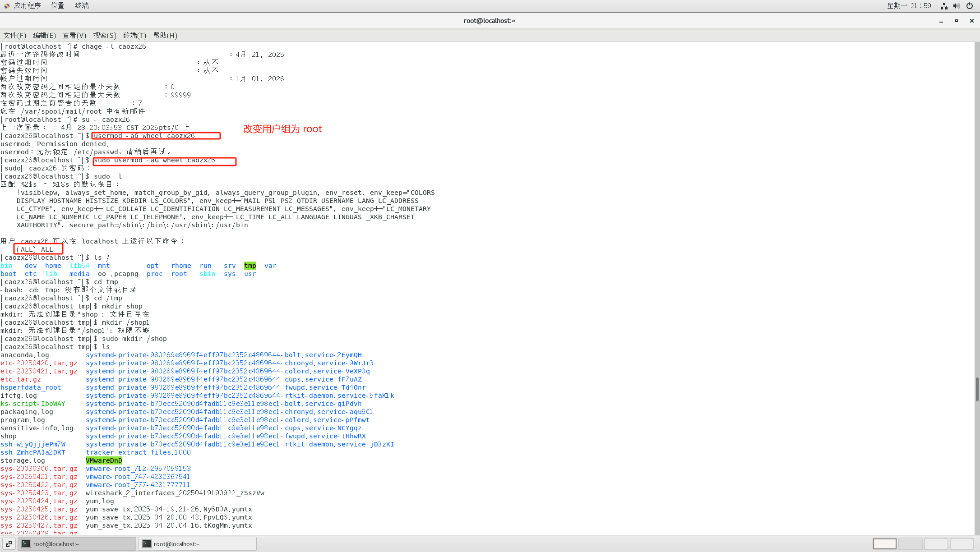Open the 查看(V) menu
This screenshot has height=552, width=980.
(74, 35)
